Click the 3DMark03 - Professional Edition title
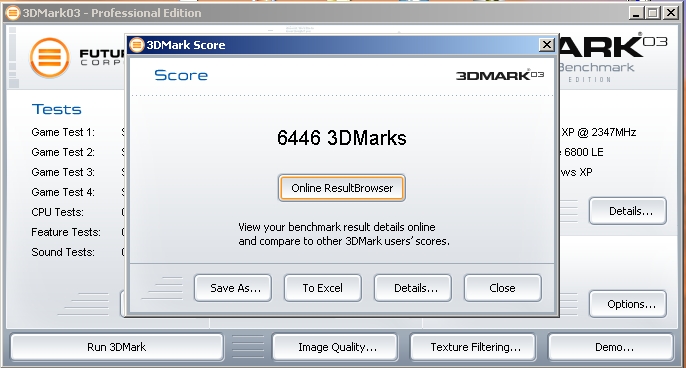Screen dimensions: 686x368 point(112,13)
